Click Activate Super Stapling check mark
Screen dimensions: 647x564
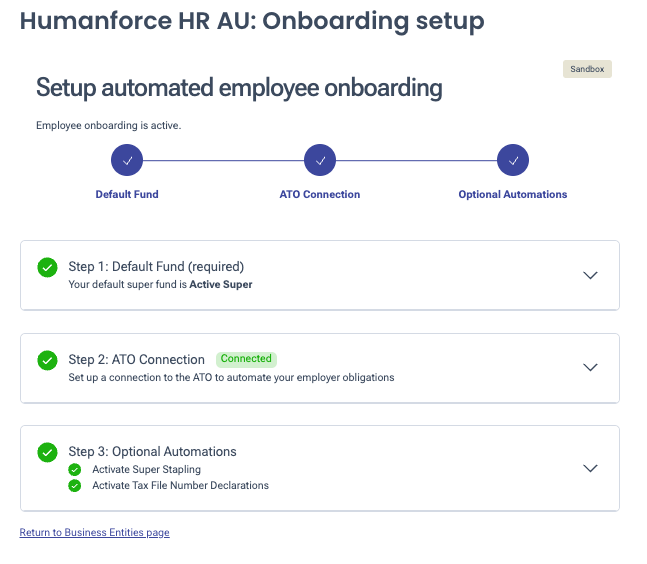74,470
